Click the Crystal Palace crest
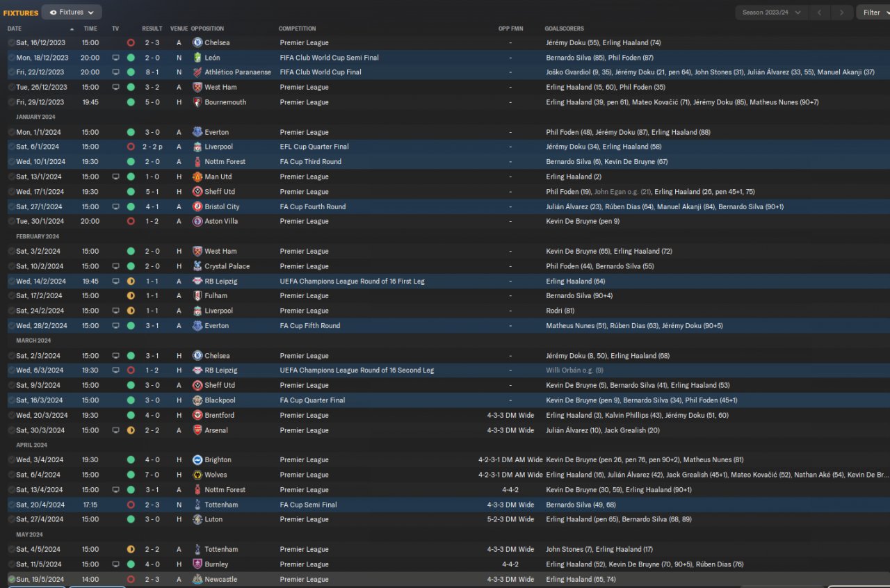Screen dimensions: 890x588 pos(197,266)
